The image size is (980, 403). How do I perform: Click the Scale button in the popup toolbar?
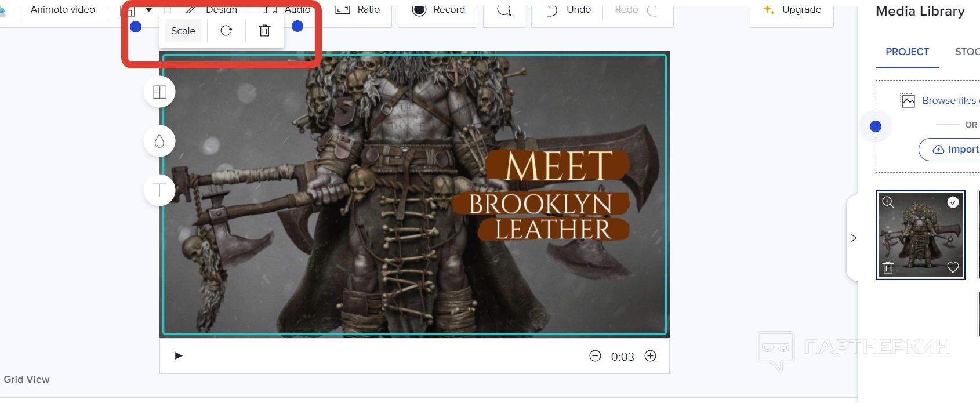click(183, 31)
